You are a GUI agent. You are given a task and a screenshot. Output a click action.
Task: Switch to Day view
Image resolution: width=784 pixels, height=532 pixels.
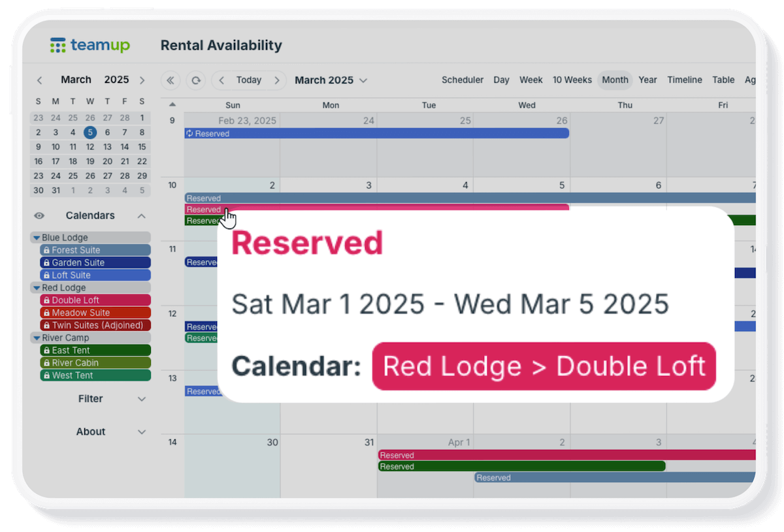(501, 80)
